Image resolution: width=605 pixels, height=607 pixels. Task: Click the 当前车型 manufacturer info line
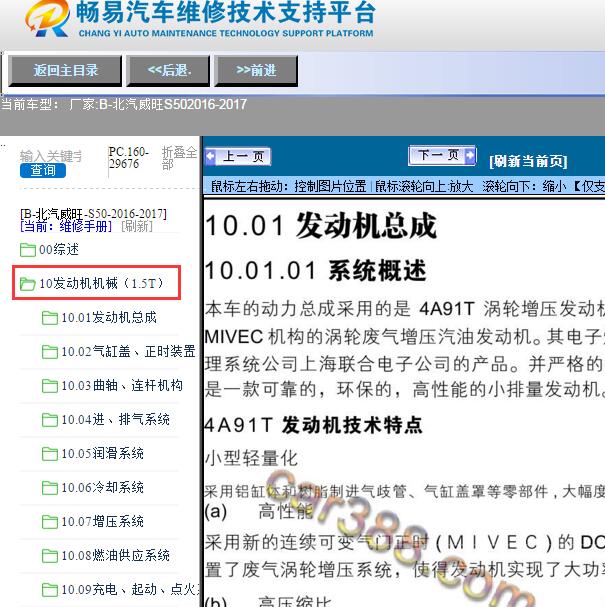click(124, 105)
